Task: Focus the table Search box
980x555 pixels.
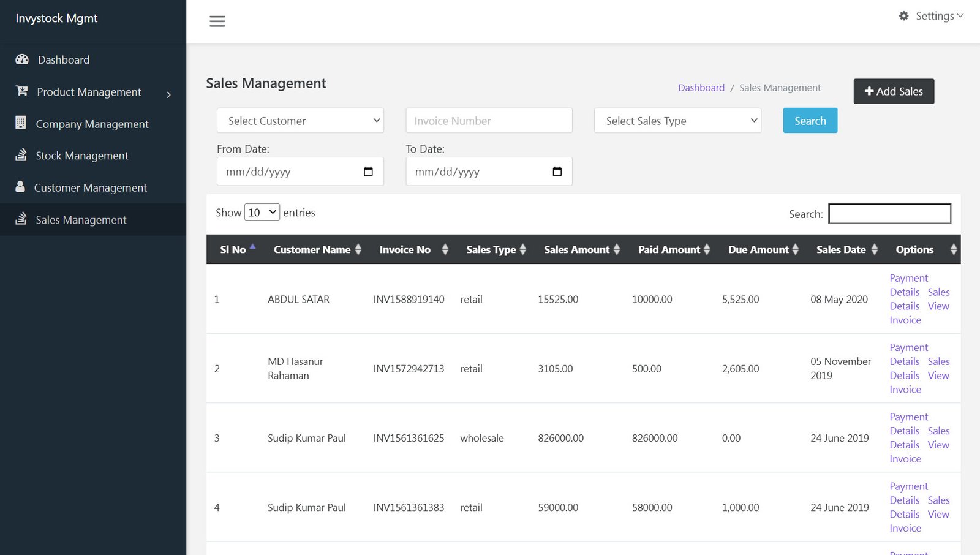Action: click(889, 214)
